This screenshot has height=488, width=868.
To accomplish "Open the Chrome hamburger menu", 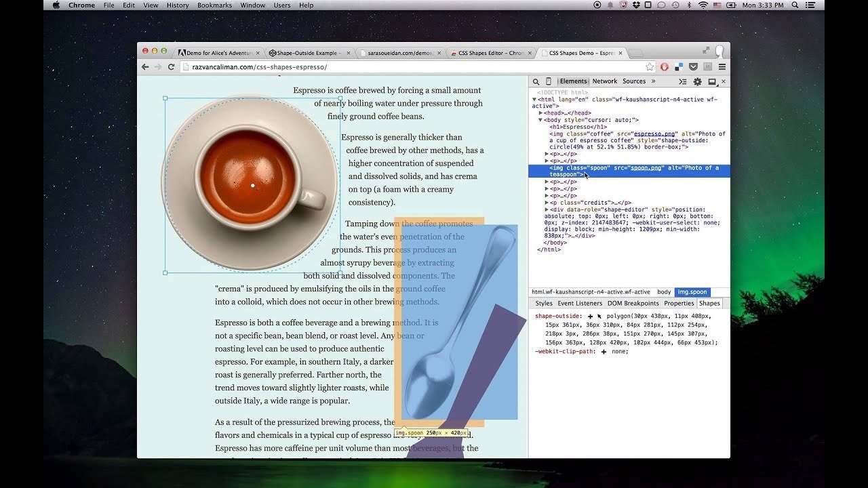I will click(722, 67).
